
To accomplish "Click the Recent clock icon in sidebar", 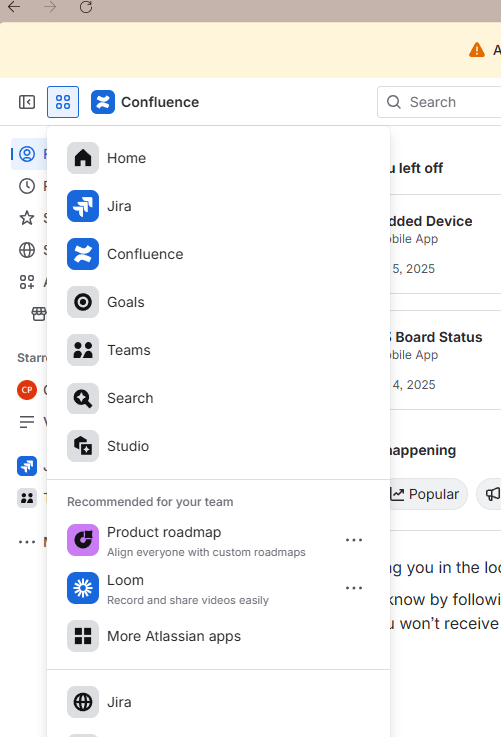I will (x=27, y=186).
